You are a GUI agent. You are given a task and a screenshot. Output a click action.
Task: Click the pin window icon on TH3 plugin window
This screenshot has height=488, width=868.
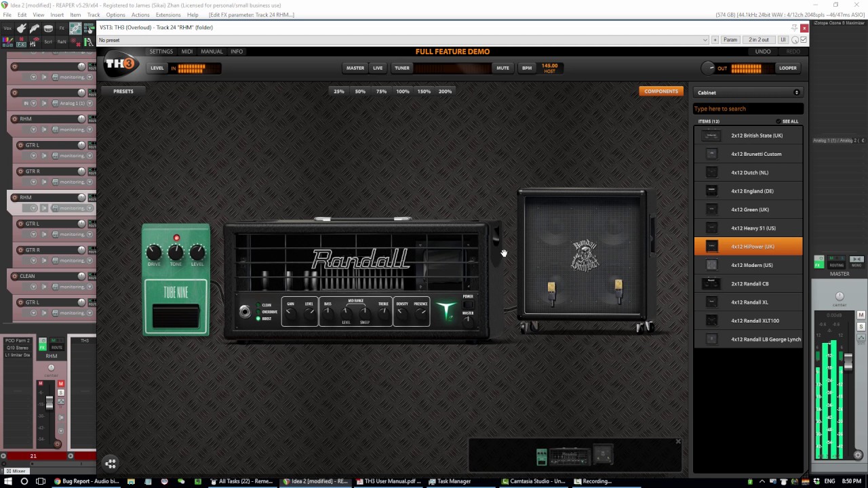(x=794, y=28)
